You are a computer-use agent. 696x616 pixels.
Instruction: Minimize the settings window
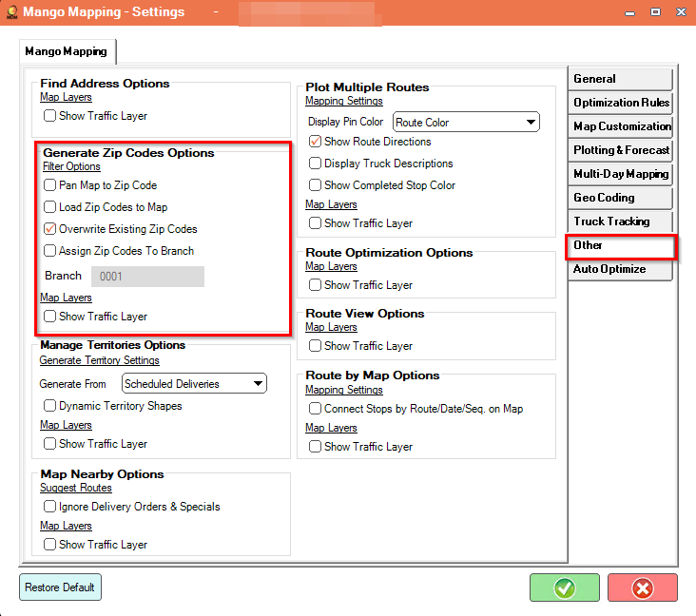click(x=629, y=13)
